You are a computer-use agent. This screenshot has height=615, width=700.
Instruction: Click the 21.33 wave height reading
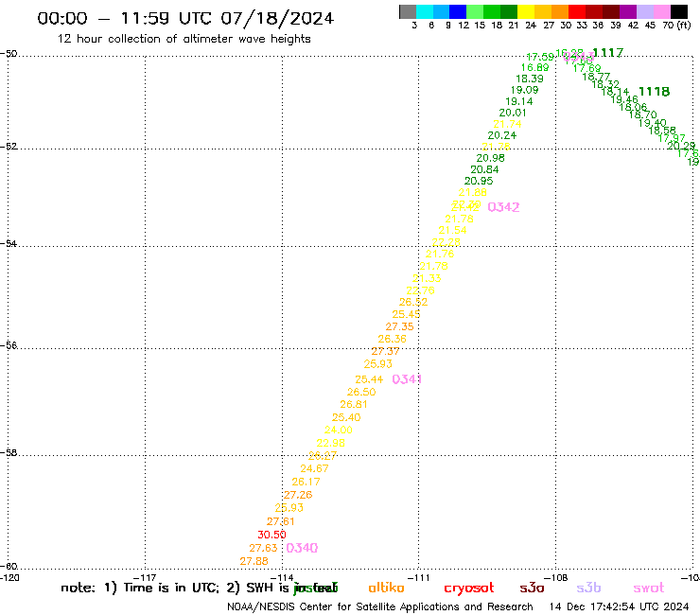click(x=427, y=278)
